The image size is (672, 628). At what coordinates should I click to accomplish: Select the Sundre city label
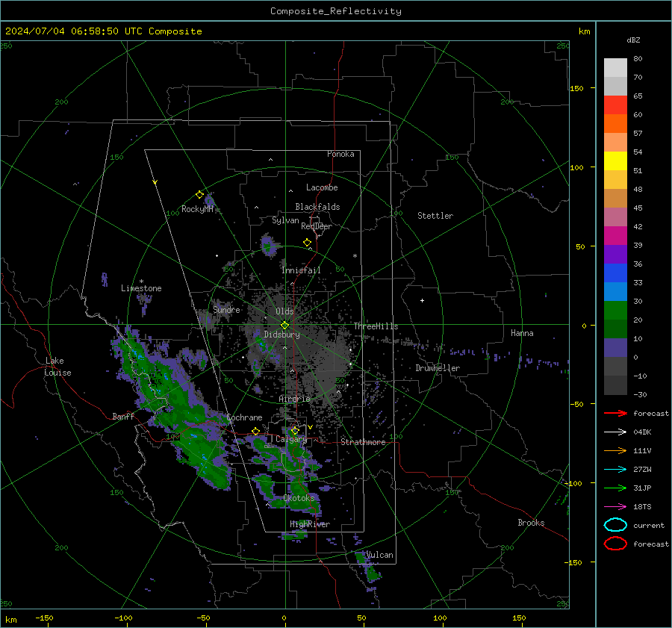[226, 309]
